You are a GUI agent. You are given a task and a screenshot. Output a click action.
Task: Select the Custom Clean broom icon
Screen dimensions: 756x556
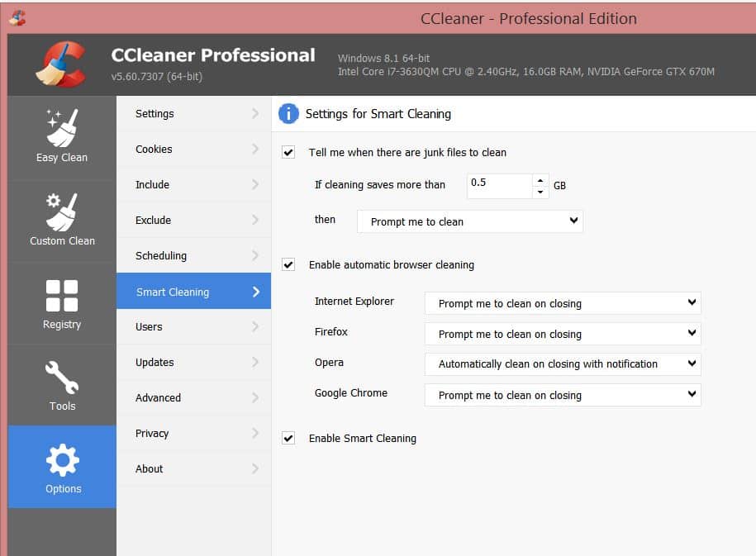(x=61, y=211)
